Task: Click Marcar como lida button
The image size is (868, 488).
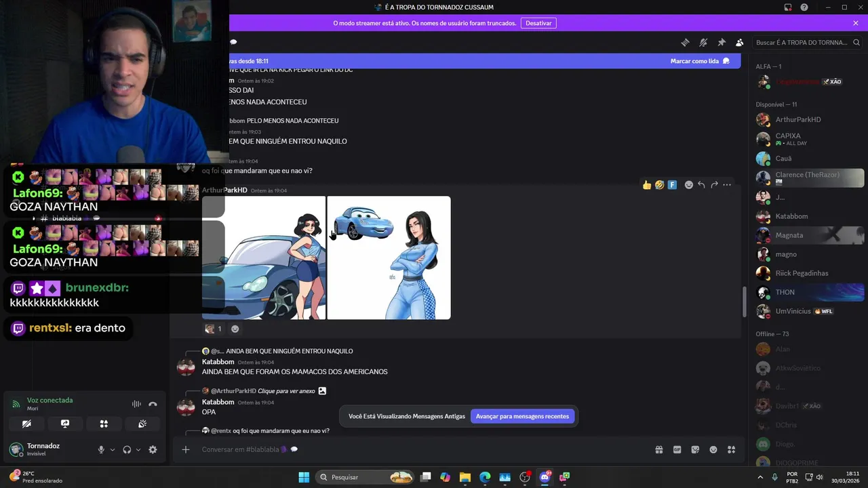Action: [700, 61]
